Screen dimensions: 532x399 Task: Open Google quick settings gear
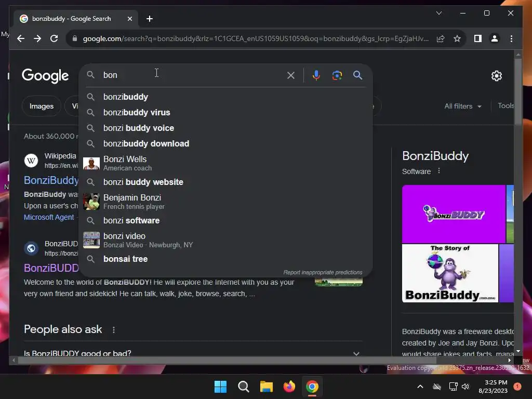point(496,76)
